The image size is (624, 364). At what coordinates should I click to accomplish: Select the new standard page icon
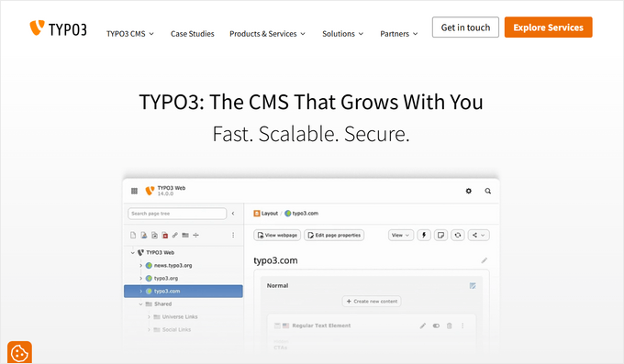(133, 235)
